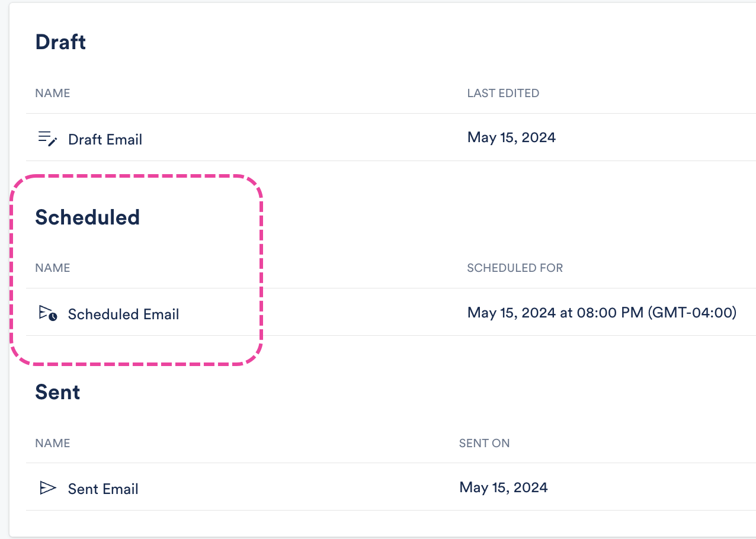Screen dimensions: 756x539
Task: Click the Scheduled section heading
Action: [x=87, y=217]
